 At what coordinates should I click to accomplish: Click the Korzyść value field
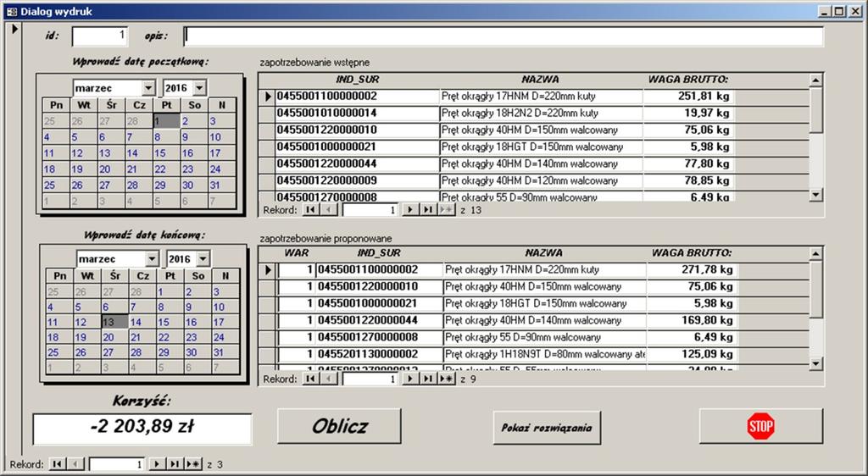(142, 429)
